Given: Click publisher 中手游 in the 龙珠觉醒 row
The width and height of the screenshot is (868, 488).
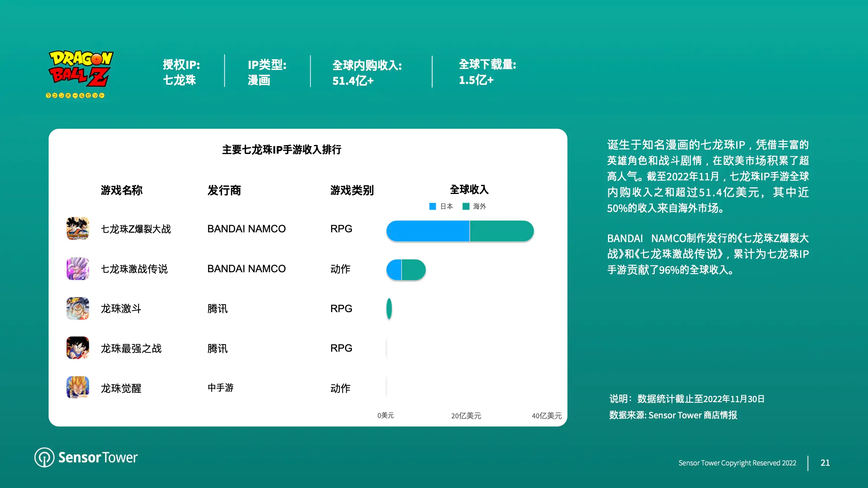Looking at the screenshot, I should tap(221, 387).
